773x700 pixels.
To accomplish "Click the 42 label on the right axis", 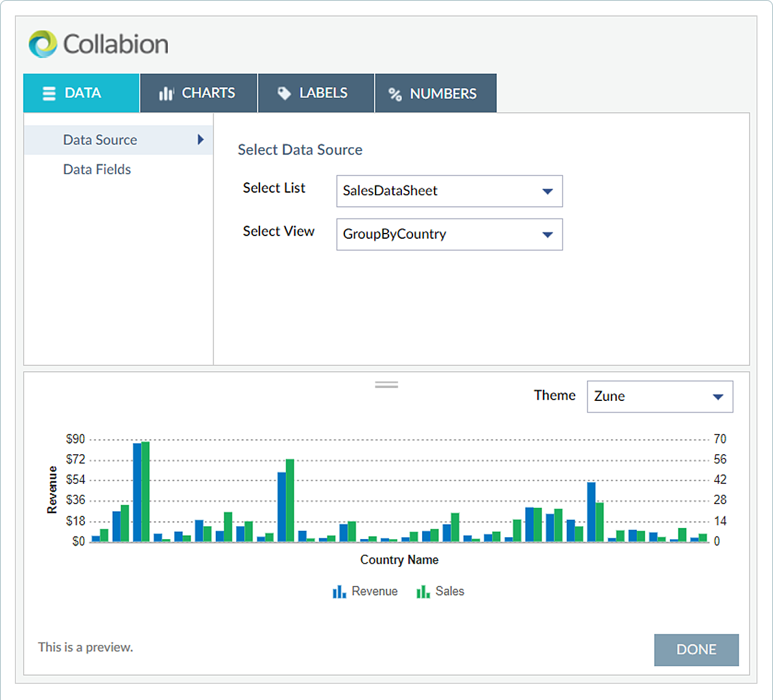I will [x=720, y=479].
